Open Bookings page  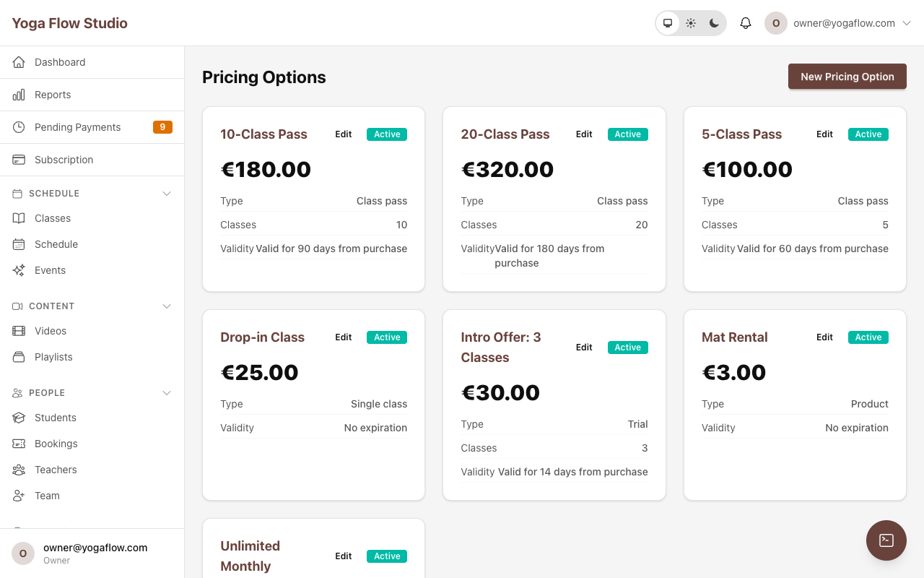[92, 444]
